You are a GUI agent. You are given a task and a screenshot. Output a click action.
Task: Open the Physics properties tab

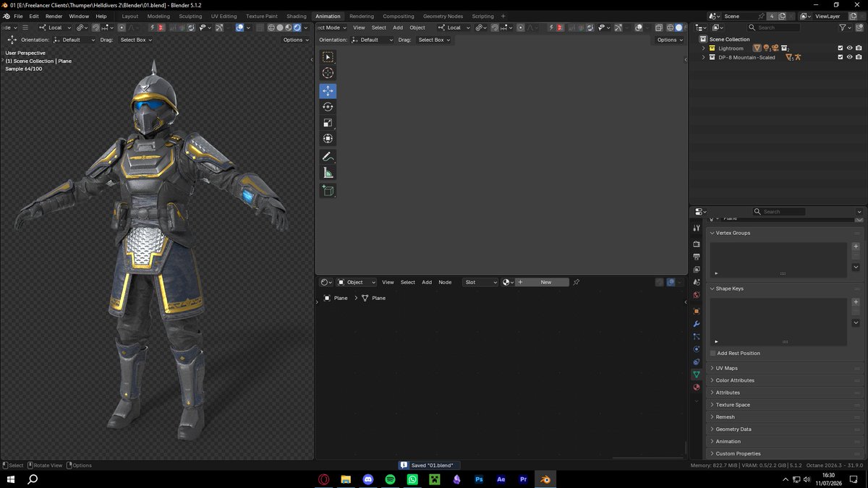click(697, 349)
